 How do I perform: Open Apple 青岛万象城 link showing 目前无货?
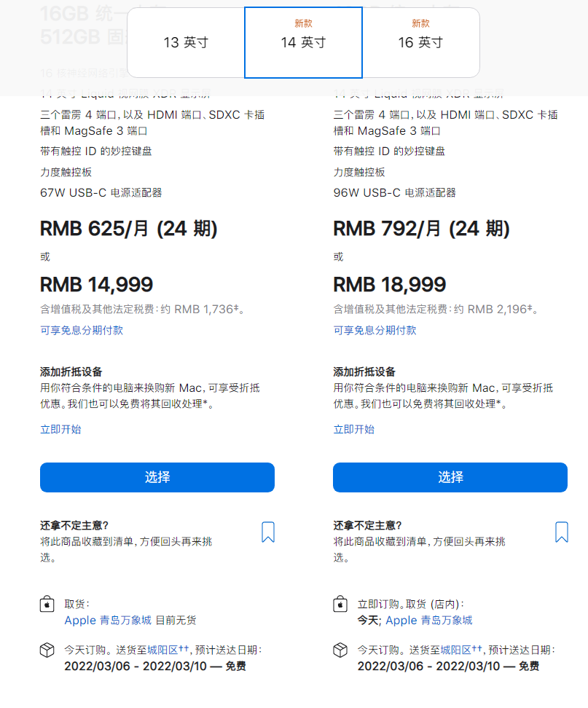point(108,621)
